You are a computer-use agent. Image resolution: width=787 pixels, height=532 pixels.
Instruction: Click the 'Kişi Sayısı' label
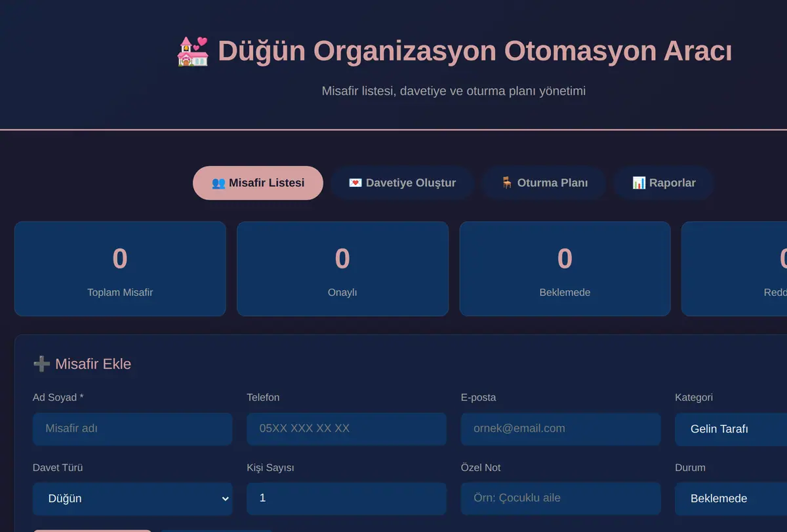270,468
